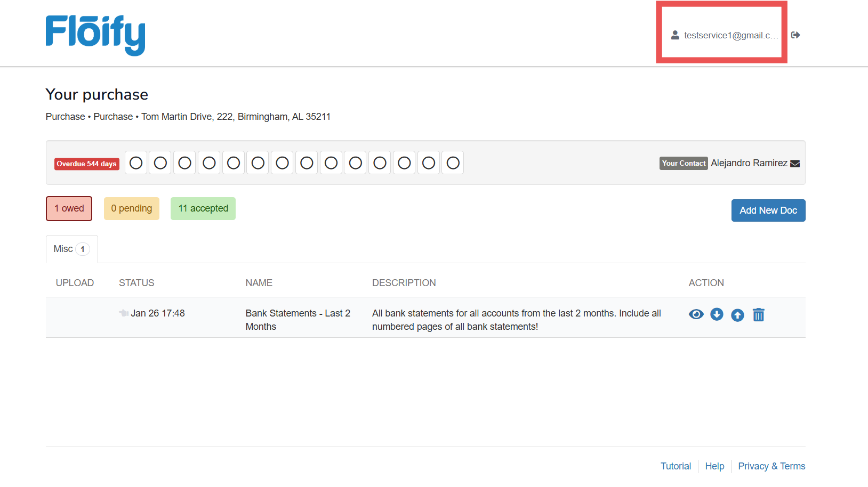Upload a file for Bank Statements

coord(737,315)
